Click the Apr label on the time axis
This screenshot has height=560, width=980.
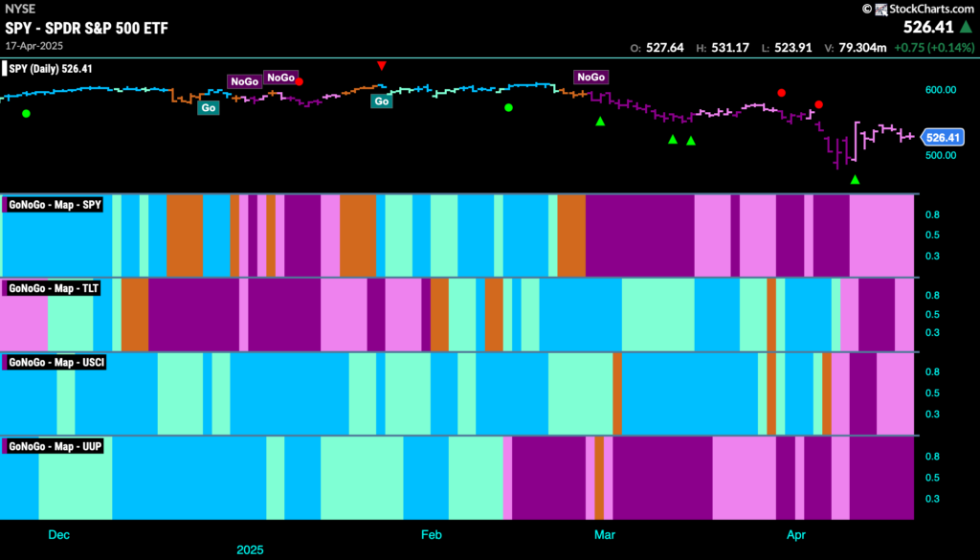pos(796,535)
